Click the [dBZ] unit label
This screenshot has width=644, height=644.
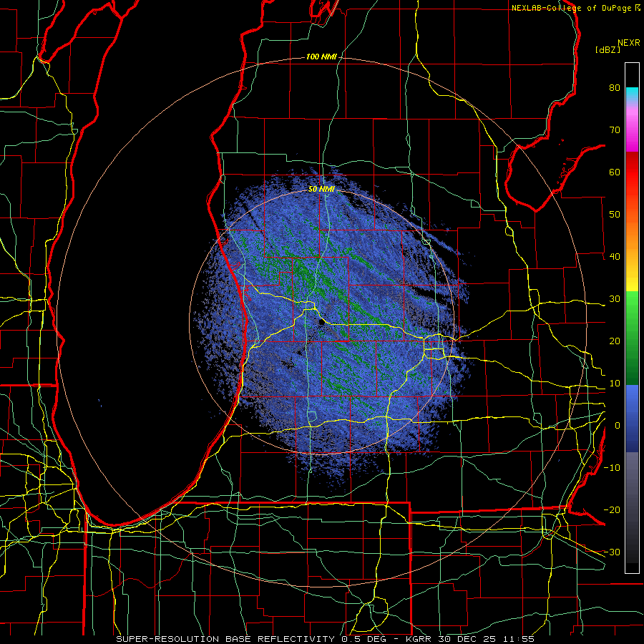(x=608, y=50)
